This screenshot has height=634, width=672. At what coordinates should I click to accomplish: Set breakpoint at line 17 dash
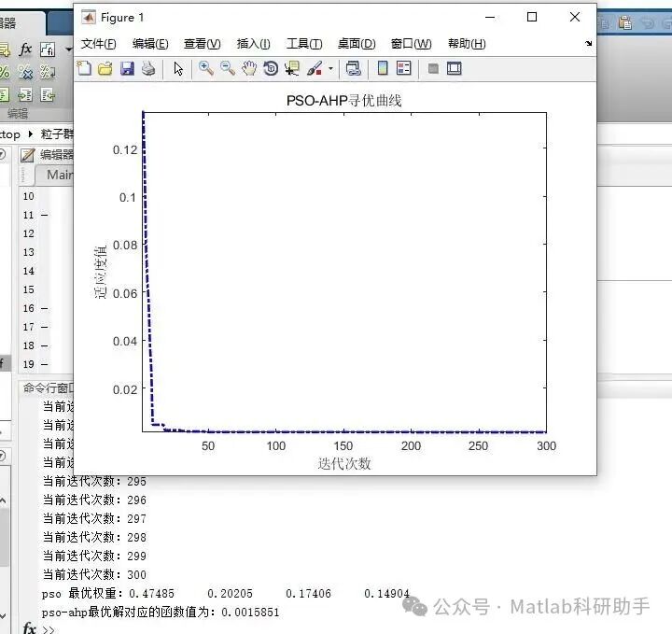pos(45,327)
